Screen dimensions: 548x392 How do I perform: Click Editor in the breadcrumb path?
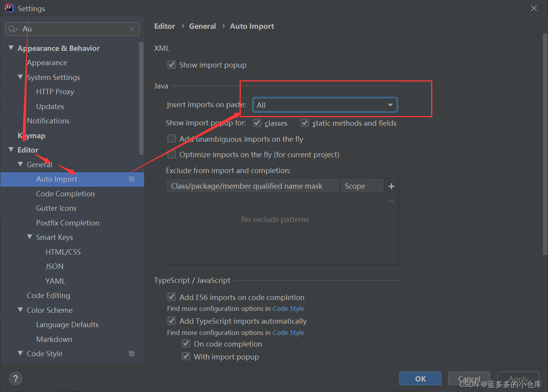(x=165, y=26)
